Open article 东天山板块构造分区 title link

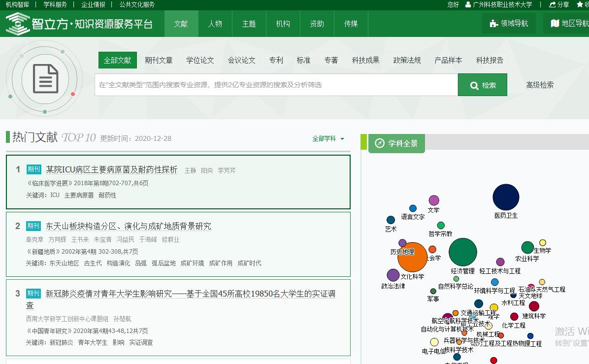point(128,226)
